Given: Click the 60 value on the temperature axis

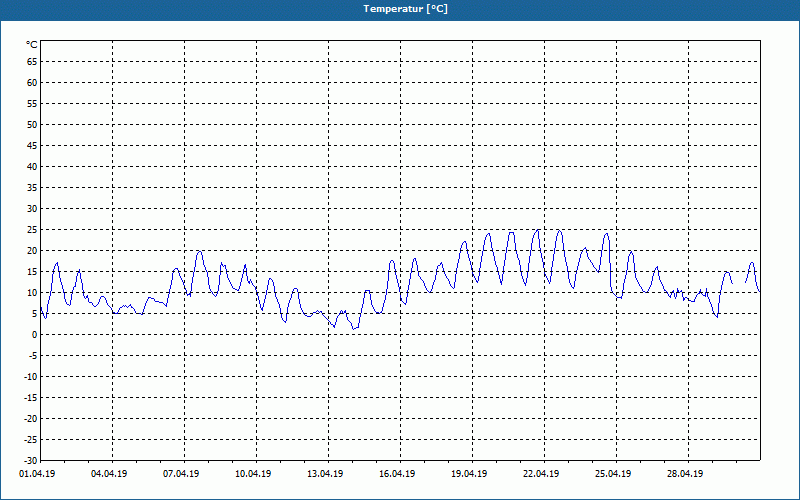Looking at the screenshot, I should [x=32, y=83].
